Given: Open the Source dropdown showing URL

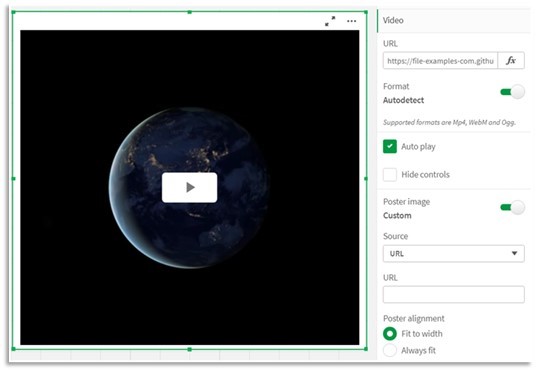Looking at the screenshot, I should click(x=453, y=254).
